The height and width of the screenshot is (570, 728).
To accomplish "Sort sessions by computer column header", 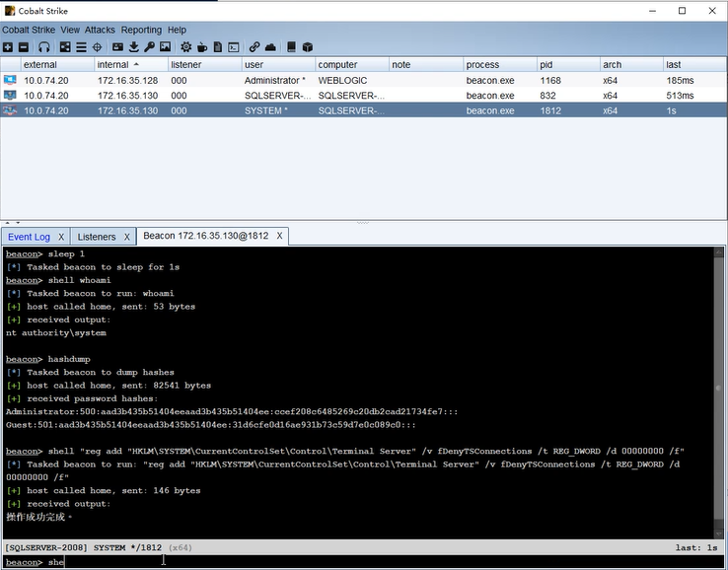I will tap(352, 64).
